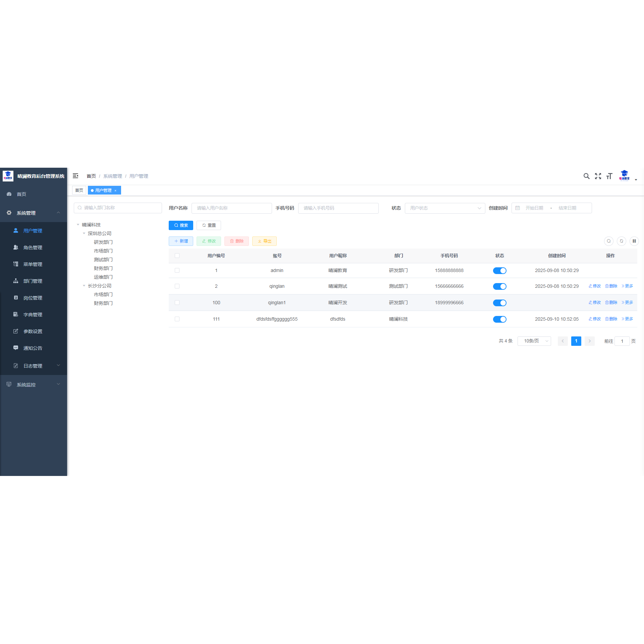Open 角色管理 in the sidebar

[x=33, y=248]
